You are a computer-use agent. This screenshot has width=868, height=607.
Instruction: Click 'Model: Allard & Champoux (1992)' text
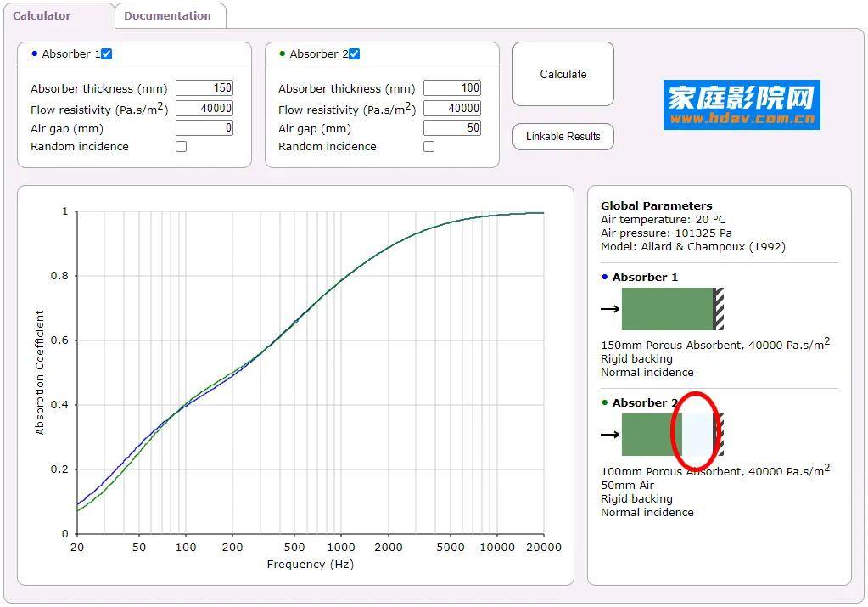pos(693,246)
